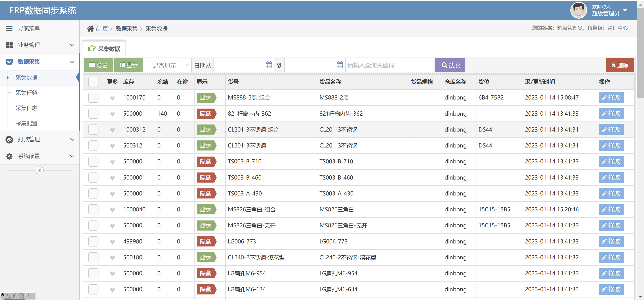Expand more details for TS003-B-460 row

click(113, 178)
